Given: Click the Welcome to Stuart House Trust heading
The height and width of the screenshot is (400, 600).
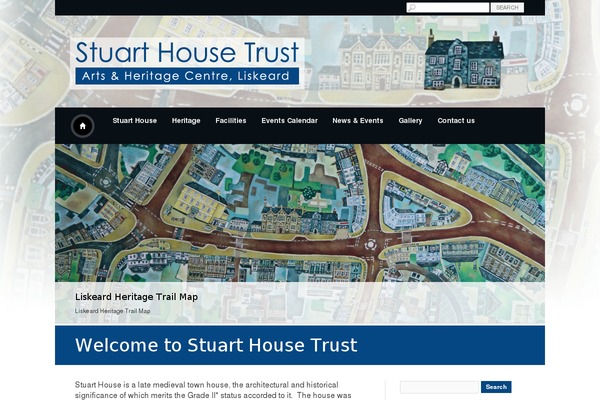Looking at the screenshot, I should point(216,345).
